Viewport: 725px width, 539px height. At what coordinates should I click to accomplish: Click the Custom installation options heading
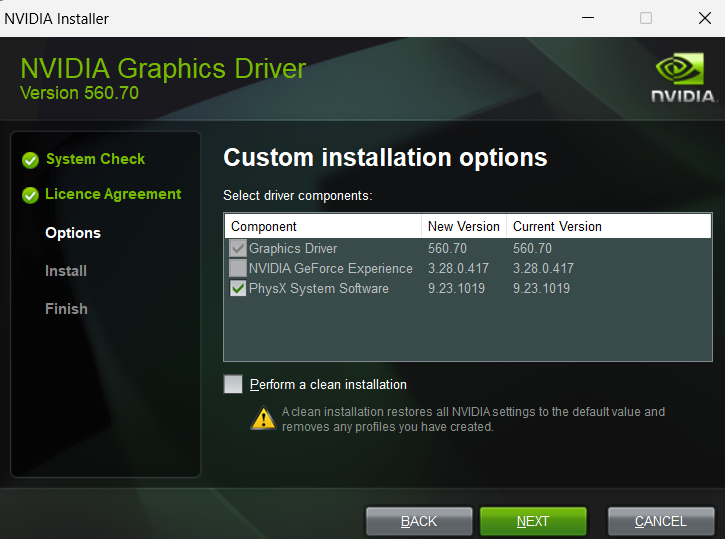[x=385, y=158]
